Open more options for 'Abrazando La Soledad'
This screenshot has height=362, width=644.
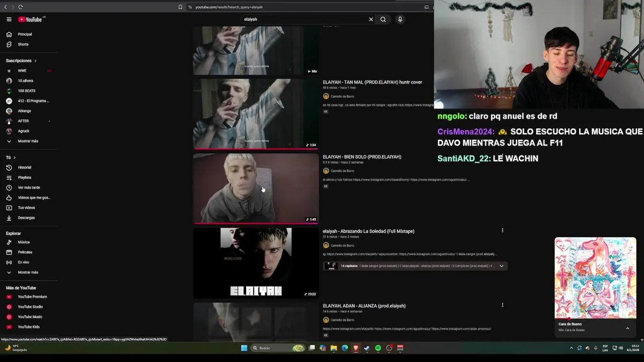coord(502,231)
